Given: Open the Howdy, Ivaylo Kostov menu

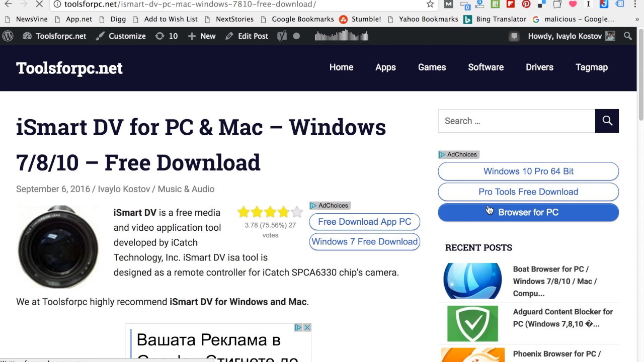Looking at the screenshot, I should tap(571, 36).
